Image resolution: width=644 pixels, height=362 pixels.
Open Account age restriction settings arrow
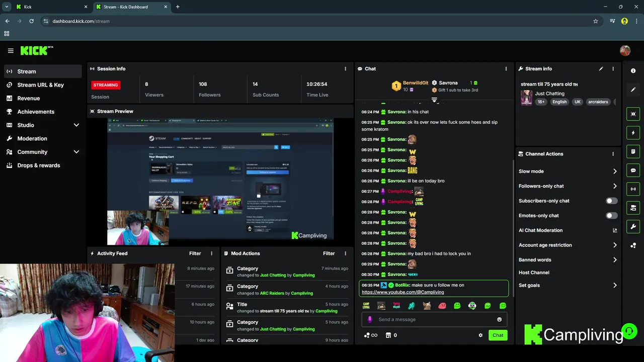coord(615,245)
